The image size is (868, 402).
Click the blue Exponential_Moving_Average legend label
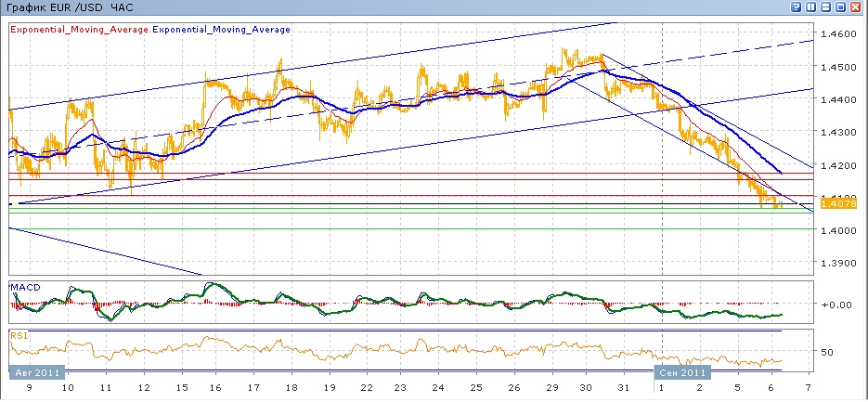point(222,30)
